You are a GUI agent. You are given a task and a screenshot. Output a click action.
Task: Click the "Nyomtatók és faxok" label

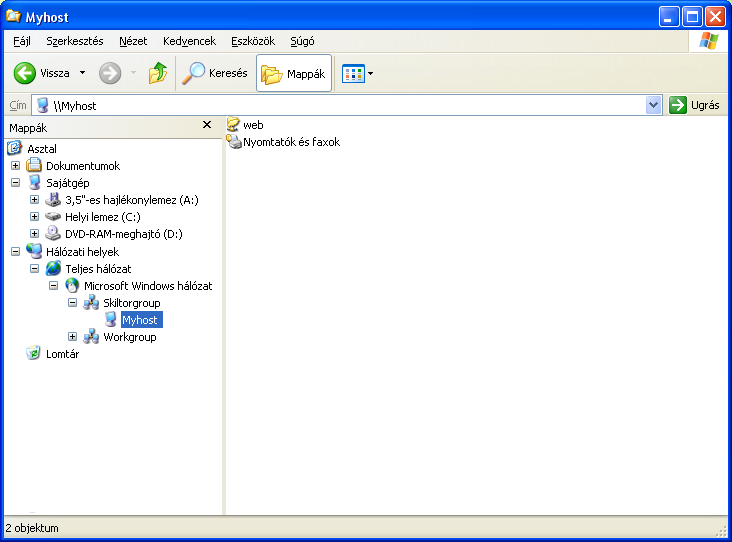coord(291,142)
